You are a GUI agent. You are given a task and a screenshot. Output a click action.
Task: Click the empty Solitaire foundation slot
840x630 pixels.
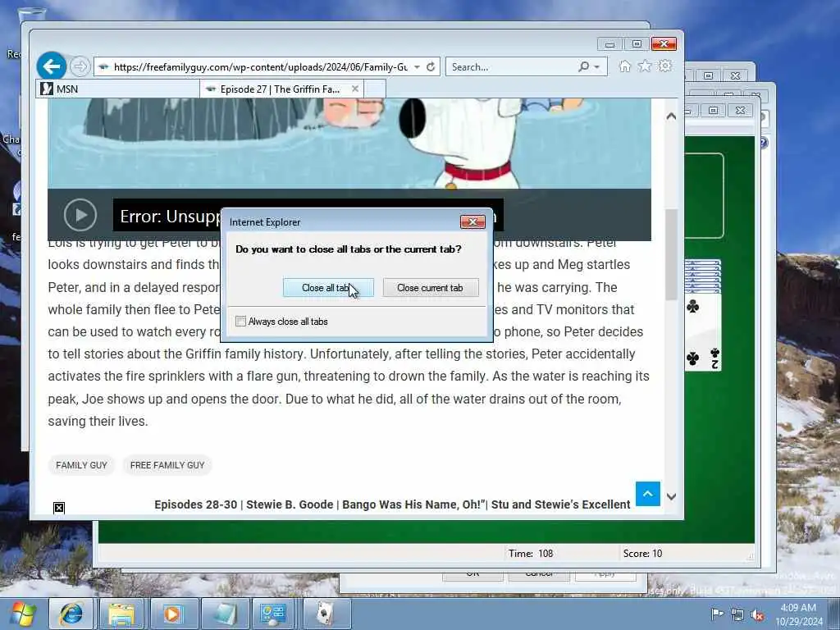pyautogui.click(x=705, y=195)
